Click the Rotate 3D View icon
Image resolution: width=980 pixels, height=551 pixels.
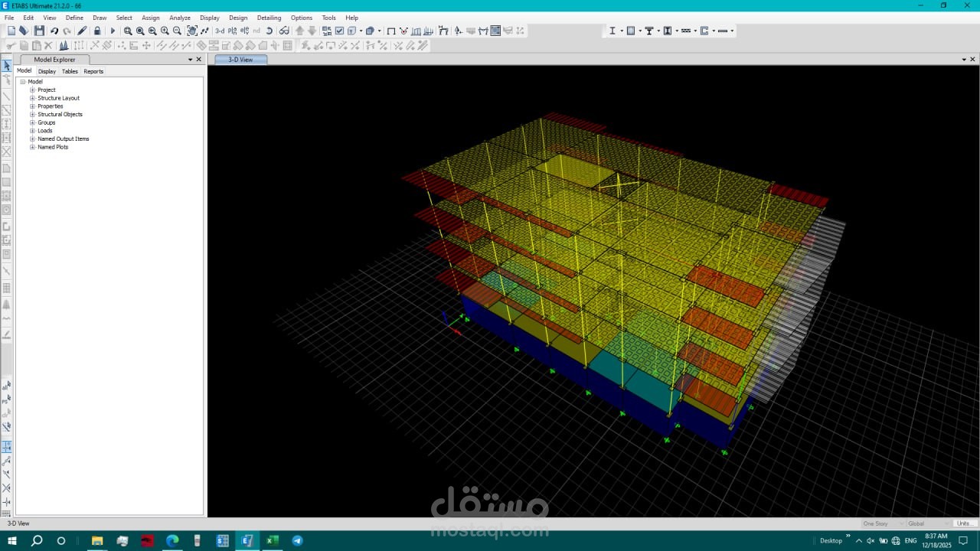pyautogui.click(x=269, y=31)
